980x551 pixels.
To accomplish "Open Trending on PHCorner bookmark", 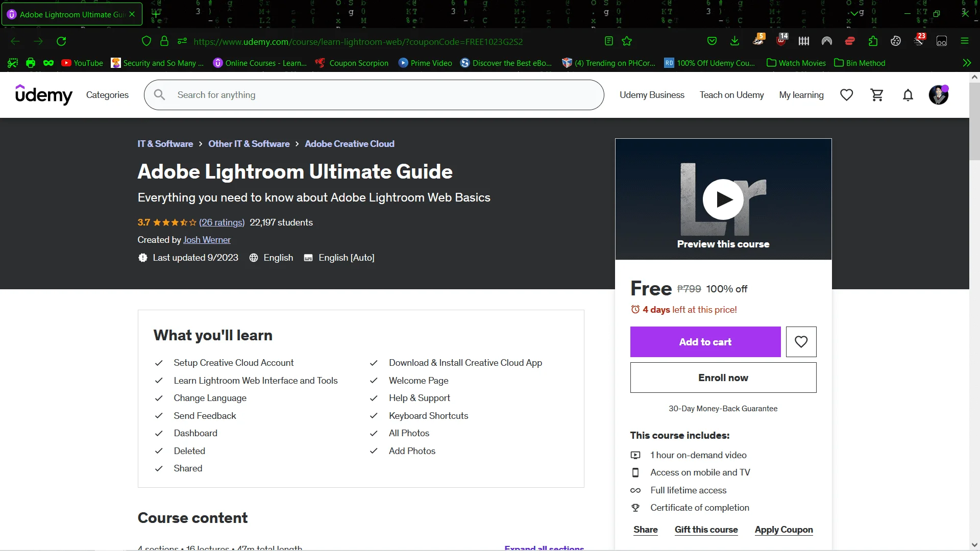I will (x=608, y=63).
